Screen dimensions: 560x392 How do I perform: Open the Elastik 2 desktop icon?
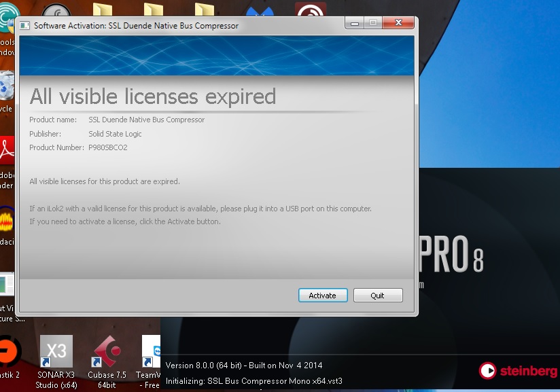[10, 357]
